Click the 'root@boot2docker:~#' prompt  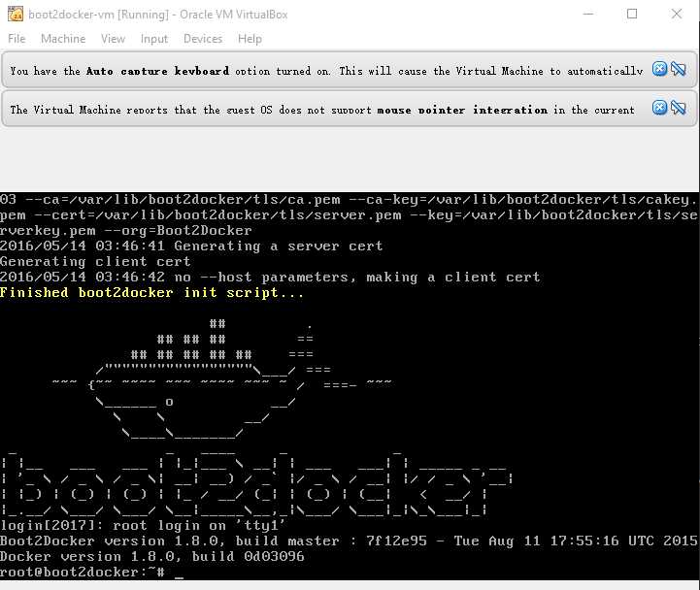point(83,572)
